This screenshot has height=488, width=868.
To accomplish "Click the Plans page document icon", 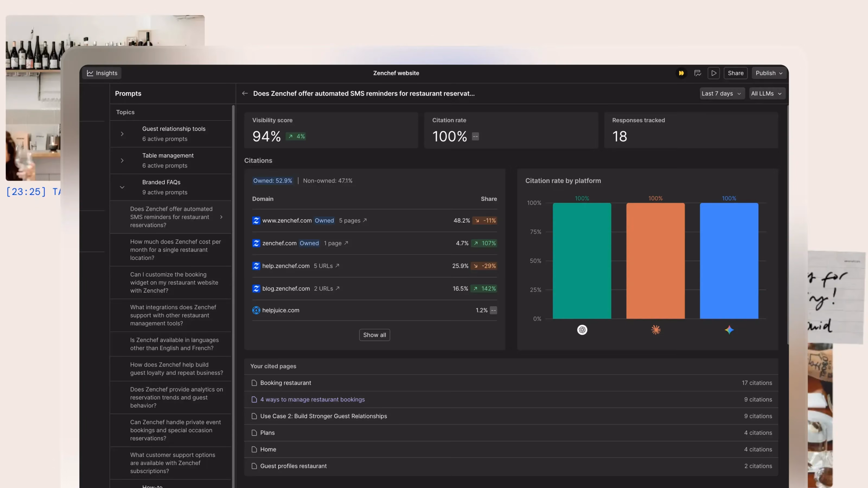I will [x=254, y=432].
